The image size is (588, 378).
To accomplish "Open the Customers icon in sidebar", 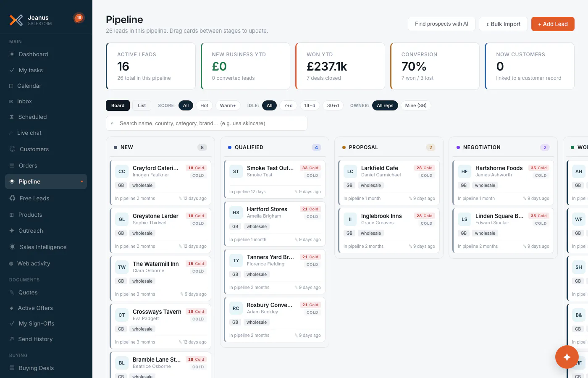I will [13, 149].
